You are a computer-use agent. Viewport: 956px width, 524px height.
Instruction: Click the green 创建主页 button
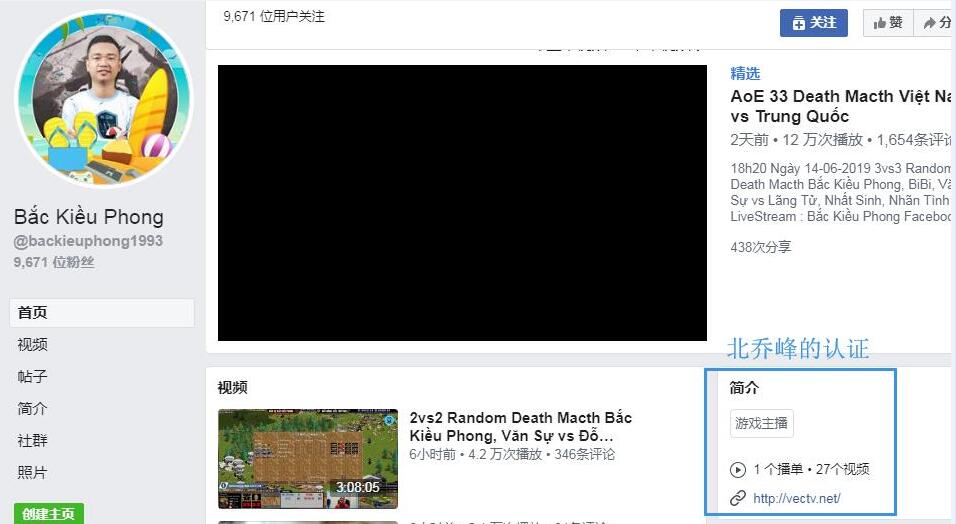(x=49, y=514)
